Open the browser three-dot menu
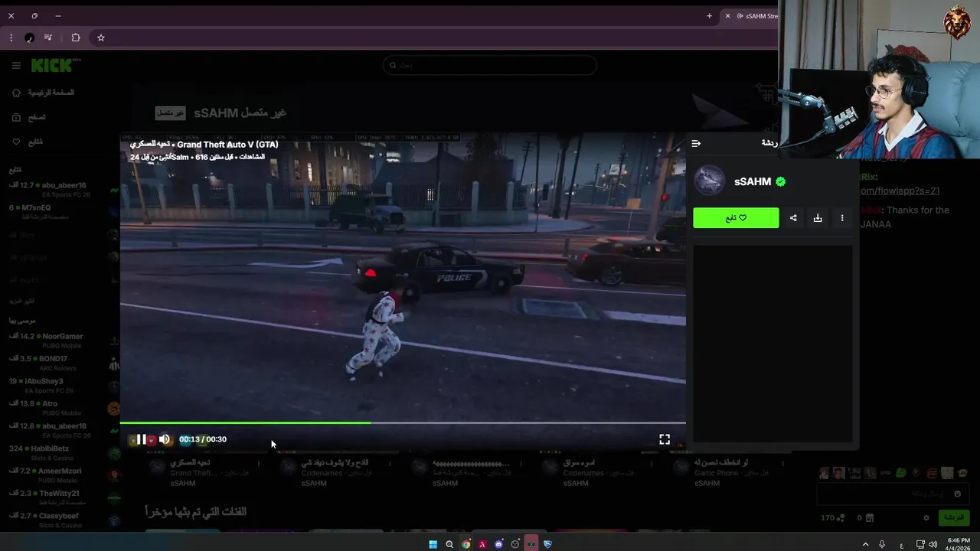 (x=11, y=37)
